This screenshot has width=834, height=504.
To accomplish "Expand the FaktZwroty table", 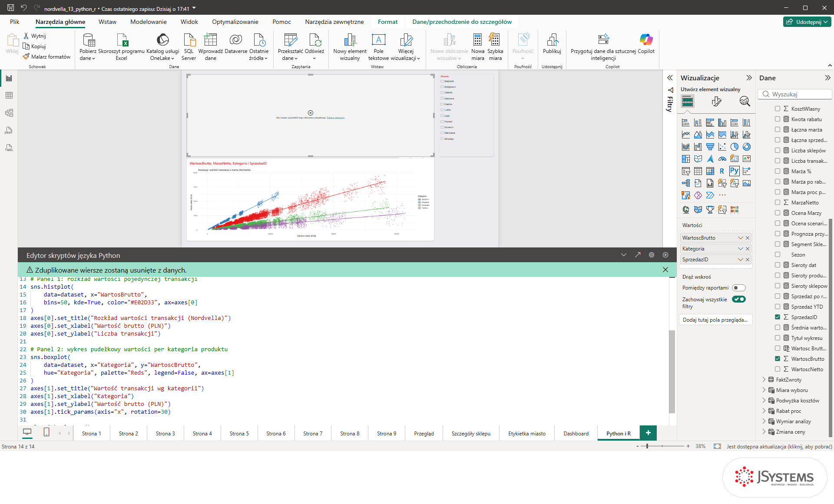I will click(764, 380).
